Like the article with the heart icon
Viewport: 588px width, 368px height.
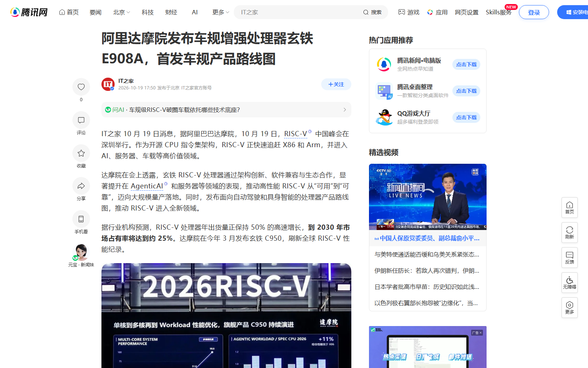click(81, 87)
